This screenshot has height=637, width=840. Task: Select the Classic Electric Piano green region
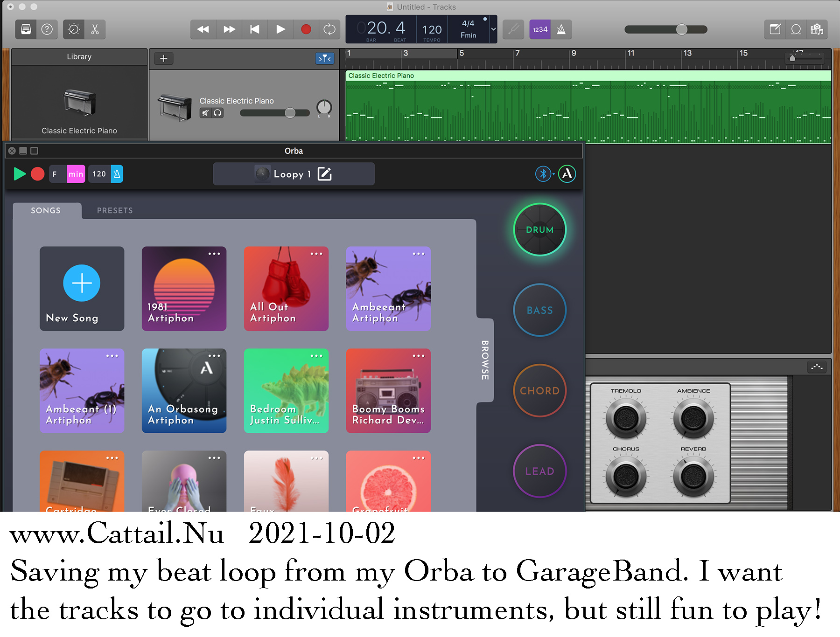(588, 106)
